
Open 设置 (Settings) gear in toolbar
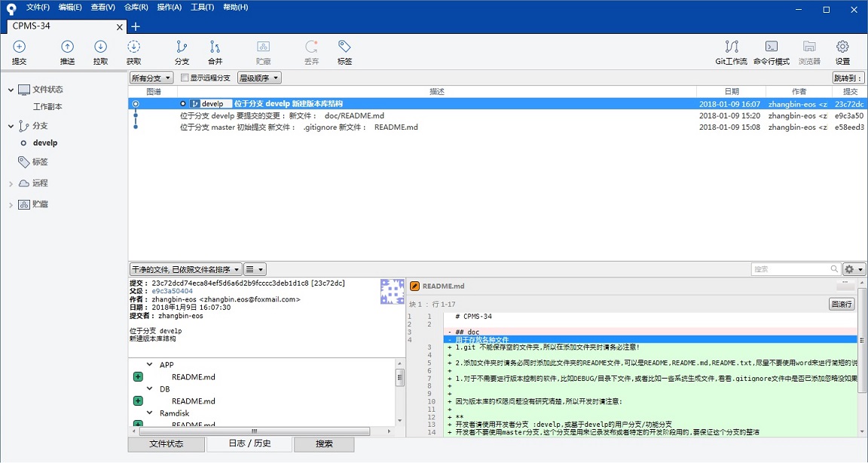pos(842,52)
